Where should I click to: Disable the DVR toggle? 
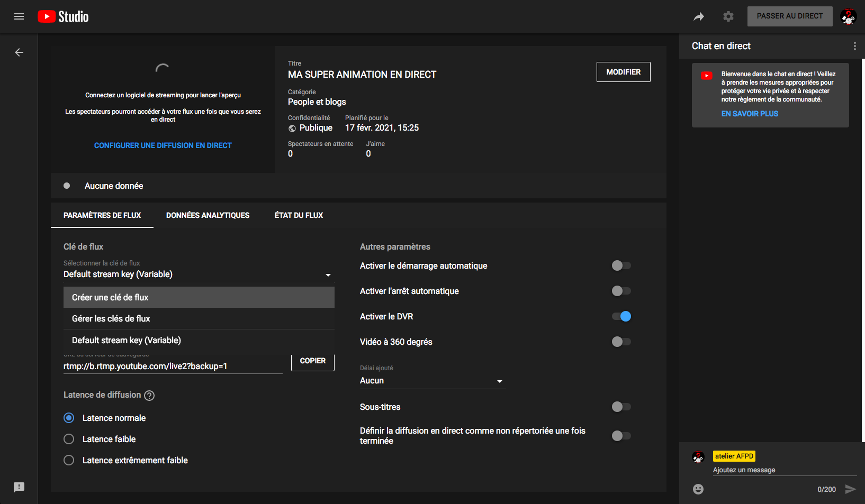[x=621, y=316]
